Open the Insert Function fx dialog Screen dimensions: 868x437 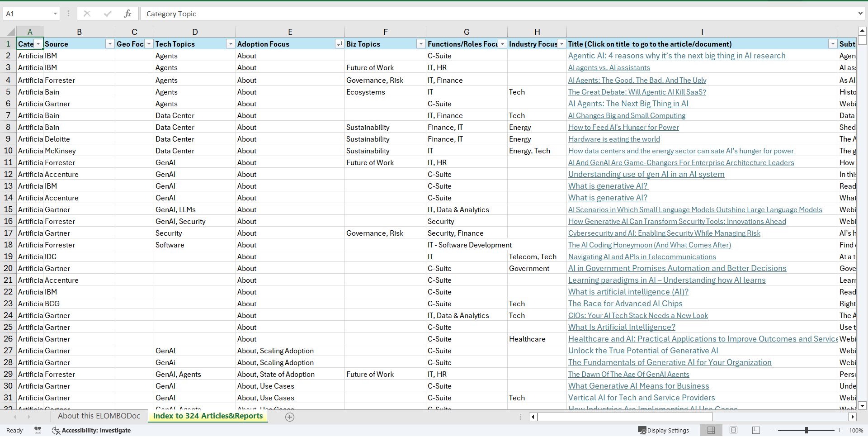pos(128,14)
